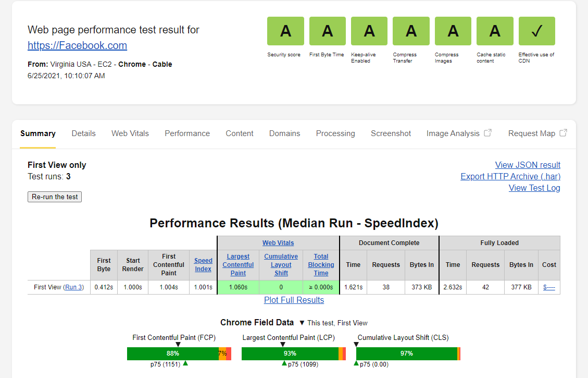Image resolution: width=588 pixels, height=378 pixels.
Task: Click the Effective use of CDN checkmark
Action: point(536,31)
